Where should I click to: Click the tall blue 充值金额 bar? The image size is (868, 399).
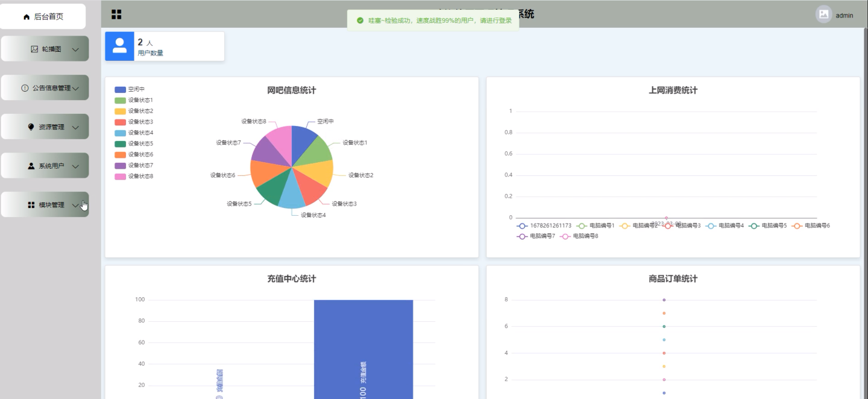(x=363, y=349)
